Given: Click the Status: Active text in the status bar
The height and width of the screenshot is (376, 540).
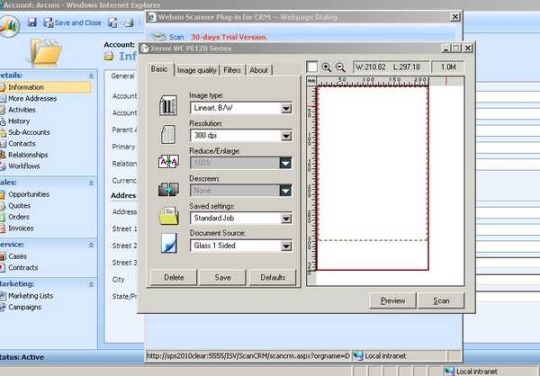Looking at the screenshot, I should click(x=22, y=357).
